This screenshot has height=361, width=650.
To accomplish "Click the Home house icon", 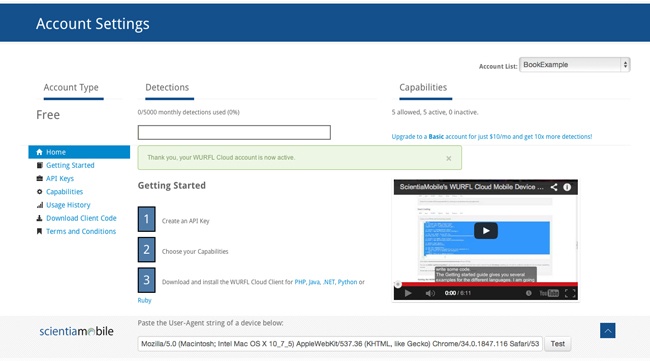I will click(x=39, y=152).
